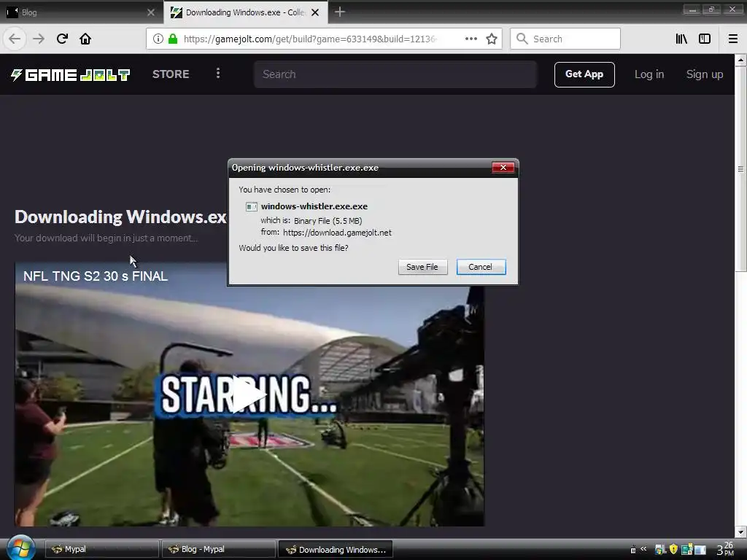Click the network monitors tray icon
The image size is (747, 560).
tap(687, 549)
